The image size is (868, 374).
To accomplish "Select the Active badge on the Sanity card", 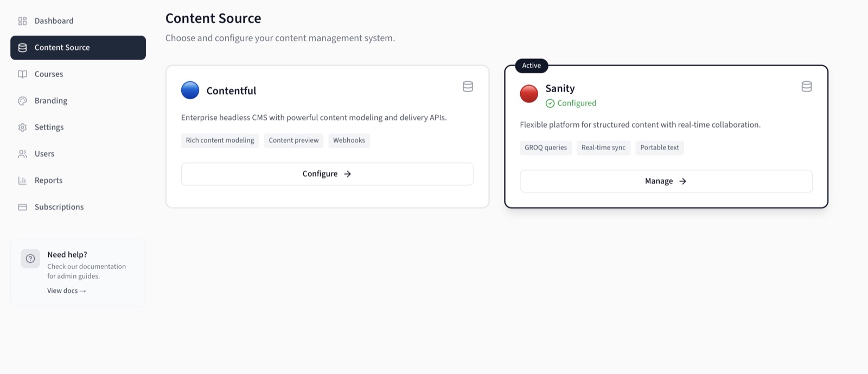I will click(x=531, y=66).
